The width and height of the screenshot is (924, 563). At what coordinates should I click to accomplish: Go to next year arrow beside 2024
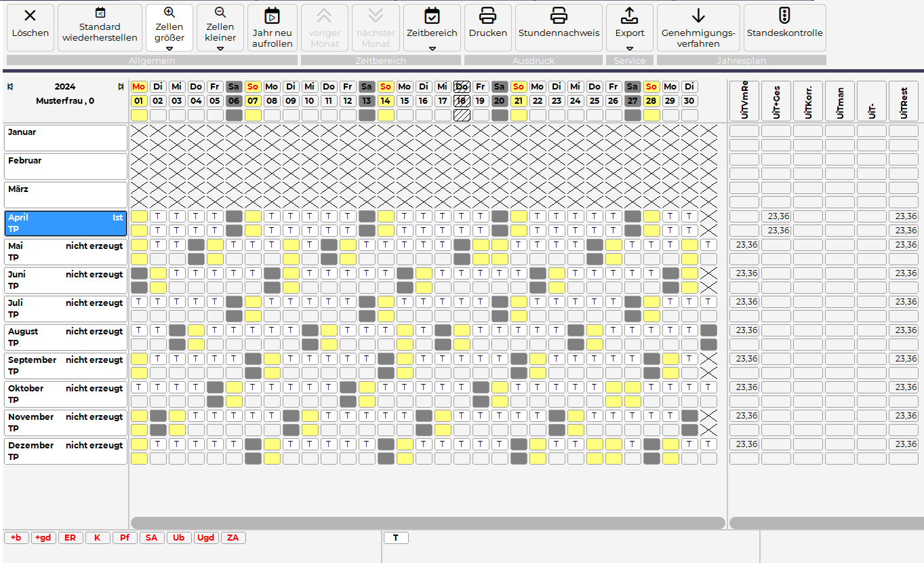tap(121, 87)
